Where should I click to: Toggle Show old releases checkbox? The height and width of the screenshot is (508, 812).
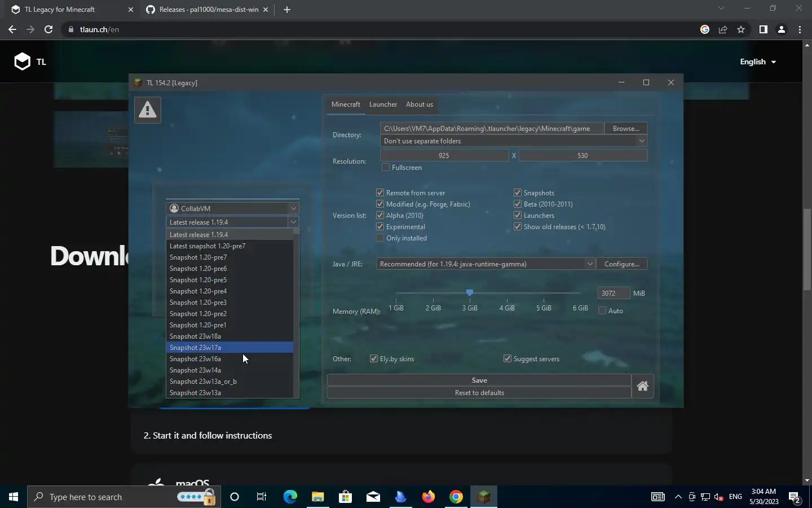coord(518,226)
